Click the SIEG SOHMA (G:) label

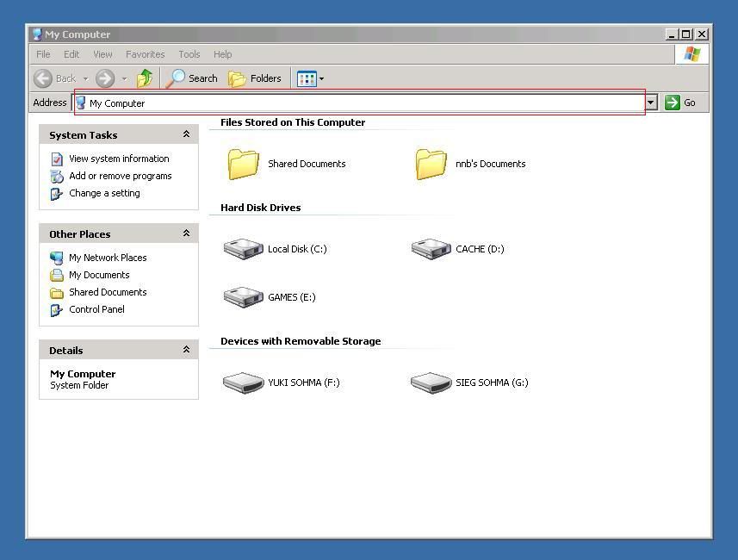point(492,383)
